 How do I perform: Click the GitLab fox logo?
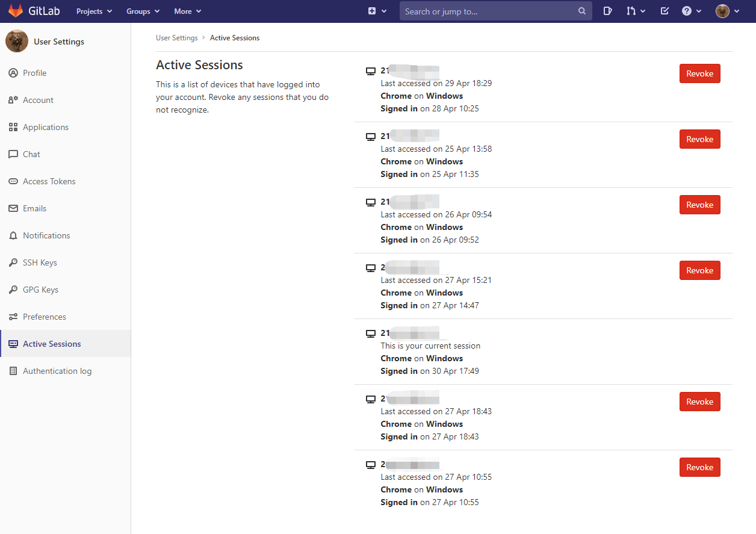pos(16,11)
